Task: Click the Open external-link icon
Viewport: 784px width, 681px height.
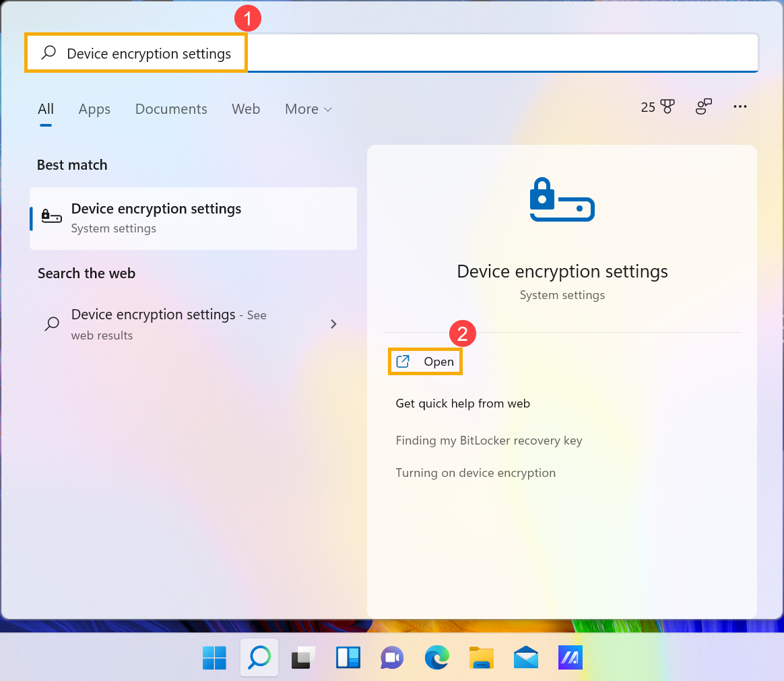Action: click(x=403, y=362)
